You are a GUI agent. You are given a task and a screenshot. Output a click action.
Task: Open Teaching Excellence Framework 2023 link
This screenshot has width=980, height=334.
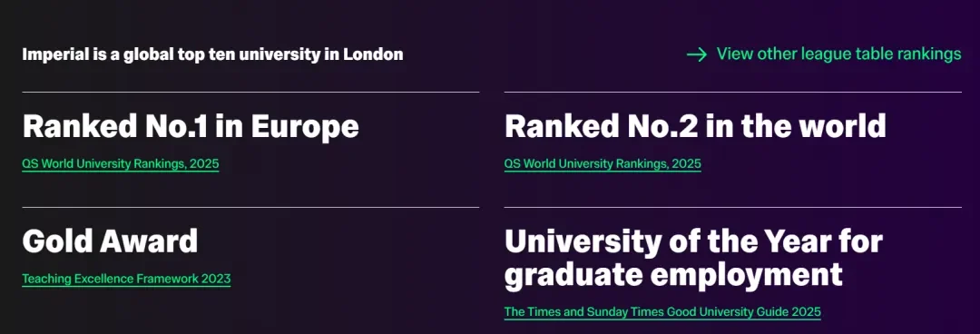tap(126, 279)
